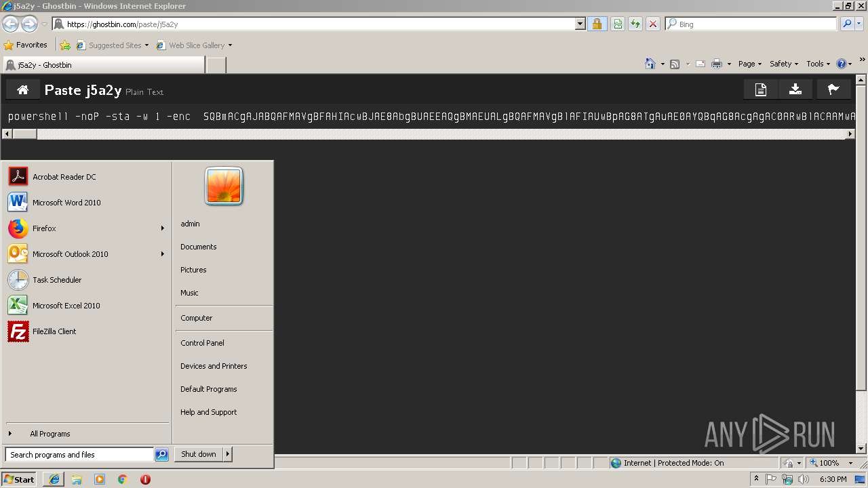The width and height of the screenshot is (868, 488).
Task: Open the recent pages dropdown arrow
Action: (44, 24)
